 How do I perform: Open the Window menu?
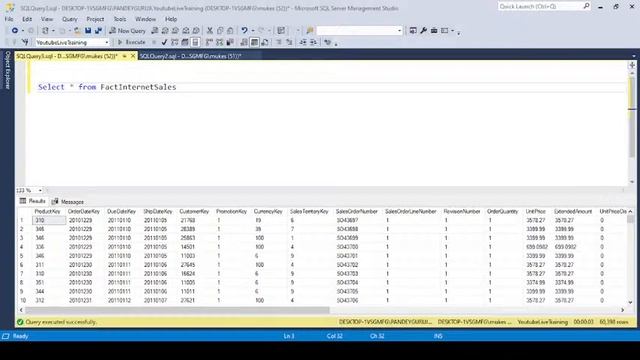(145, 19)
